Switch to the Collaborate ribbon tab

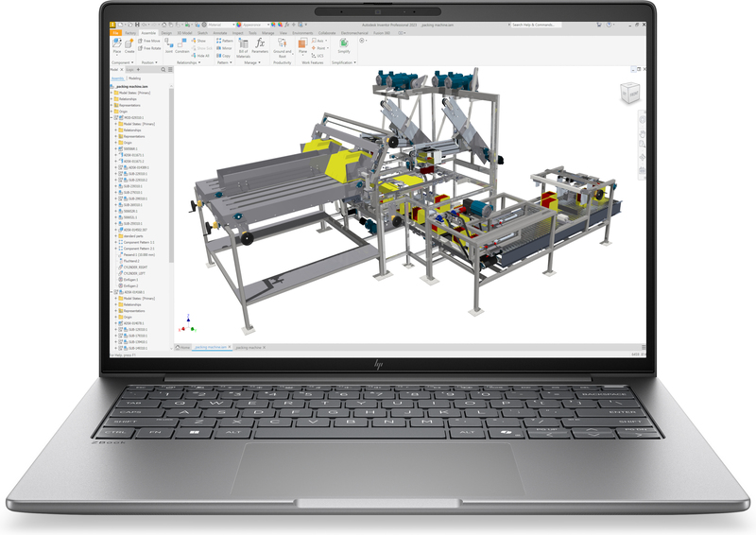coord(327,33)
